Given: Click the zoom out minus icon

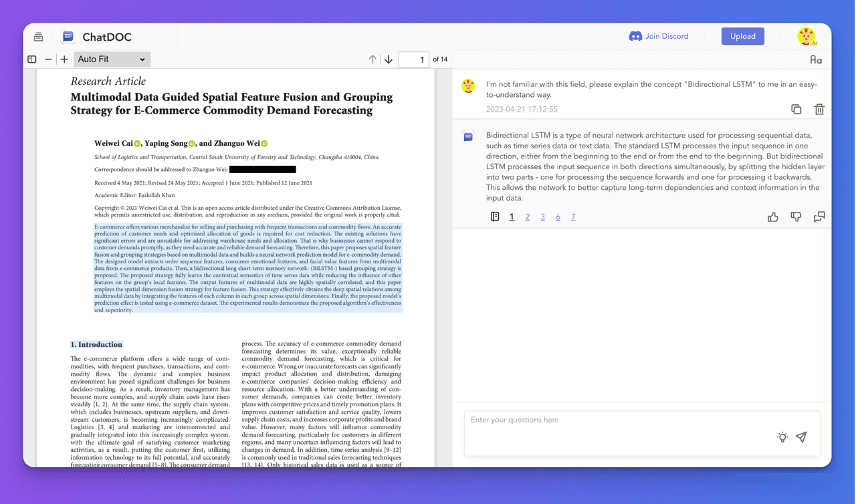Looking at the screenshot, I should point(48,59).
